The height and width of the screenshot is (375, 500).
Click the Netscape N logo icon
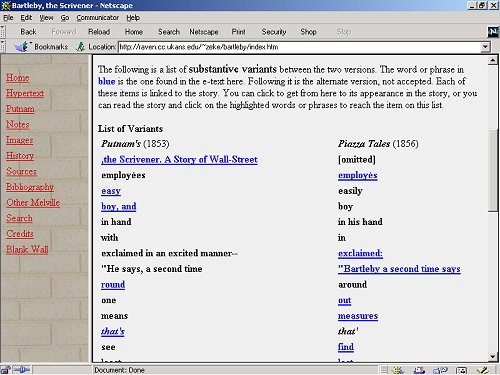493,32
